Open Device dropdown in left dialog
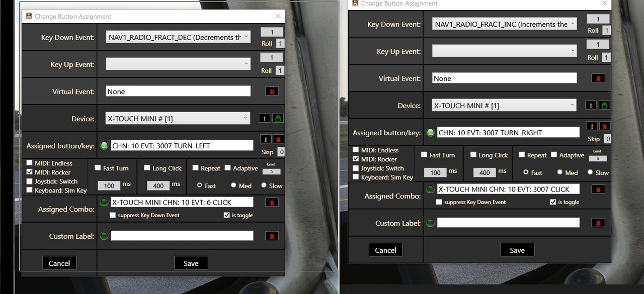The width and height of the screenshot is (644, 294). click(x=178, y=119)
